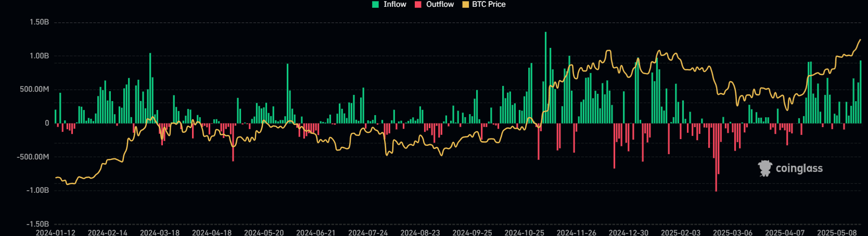Select the tallest green inflow bar
Screen dimensions: 868x236
click(545, 78)
